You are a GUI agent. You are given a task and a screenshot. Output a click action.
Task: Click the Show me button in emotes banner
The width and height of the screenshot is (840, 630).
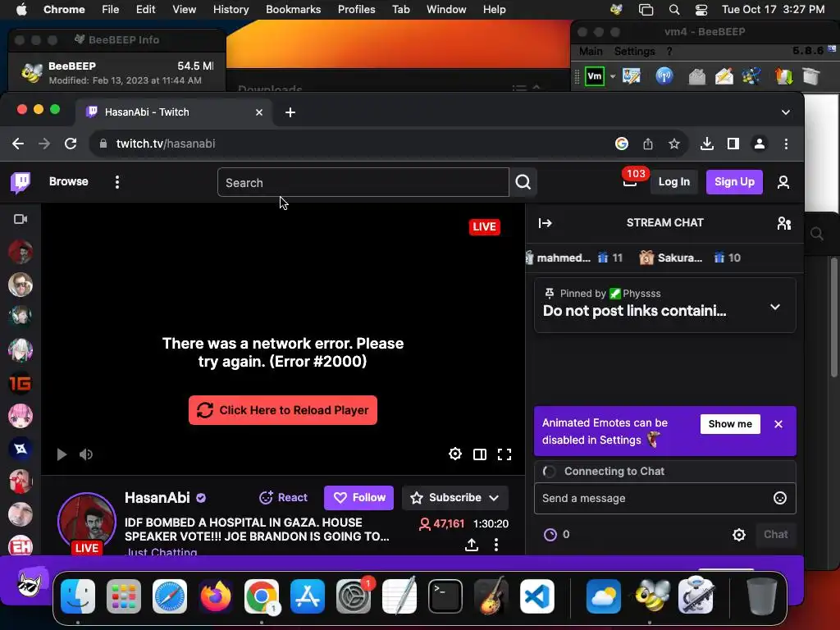point(730,424)
